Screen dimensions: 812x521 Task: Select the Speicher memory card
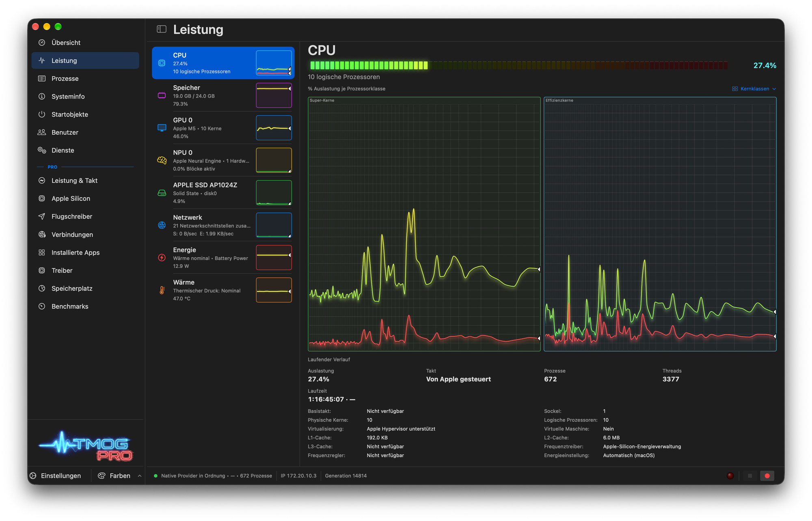tap(223, 95)
